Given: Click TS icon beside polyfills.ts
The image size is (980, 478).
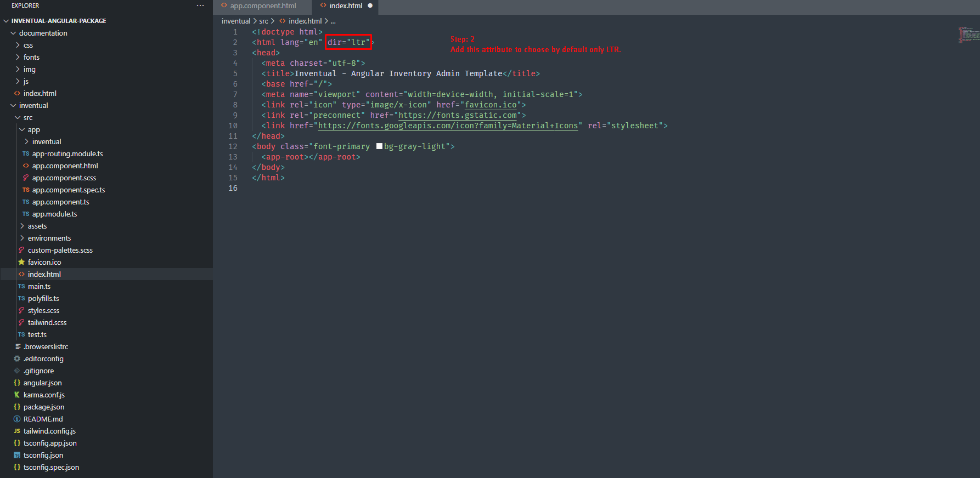Looking at the screenshot, I should pyautogui.click(x=21, y=298).
